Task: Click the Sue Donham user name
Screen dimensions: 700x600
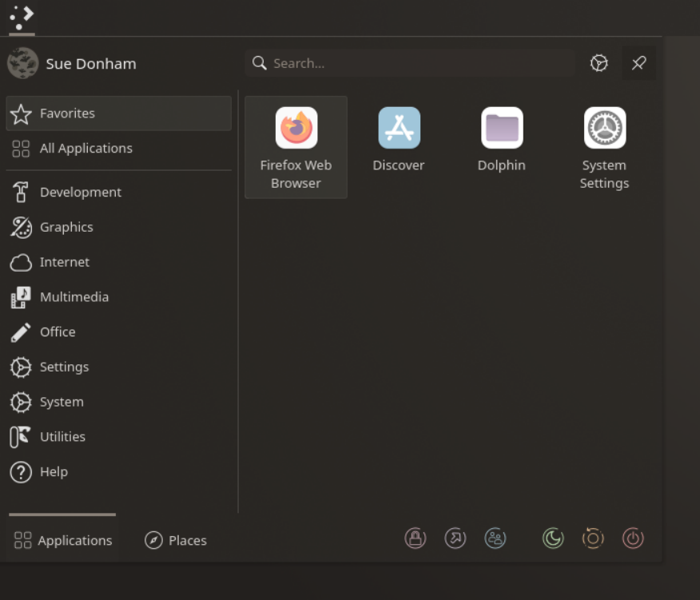Action: (91, 64)
